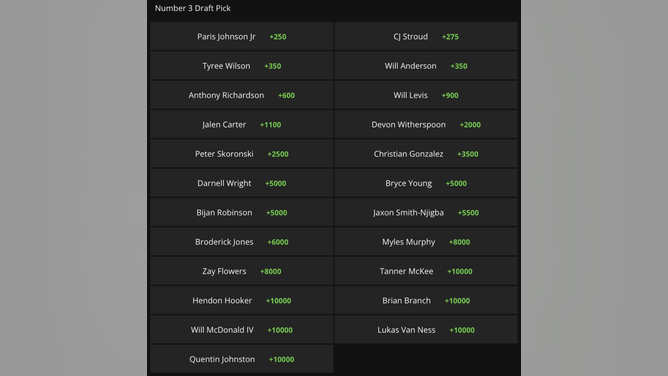Select Paris Johnson Jr +250 odds
This screenshot has height=376, width=668.
point(242,37)
